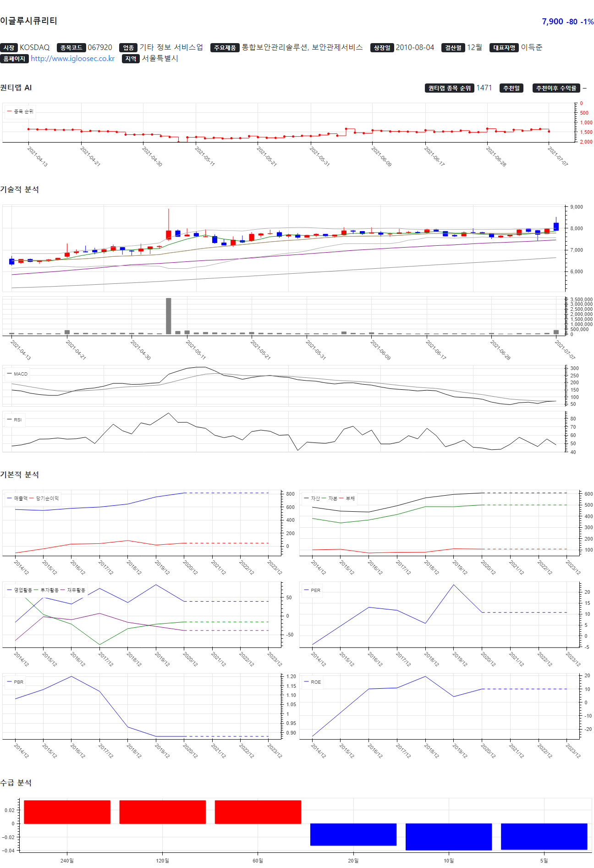Click the KOSDAQ market value
The height and width of the screenshot is (868, 594).
point(34,47)
